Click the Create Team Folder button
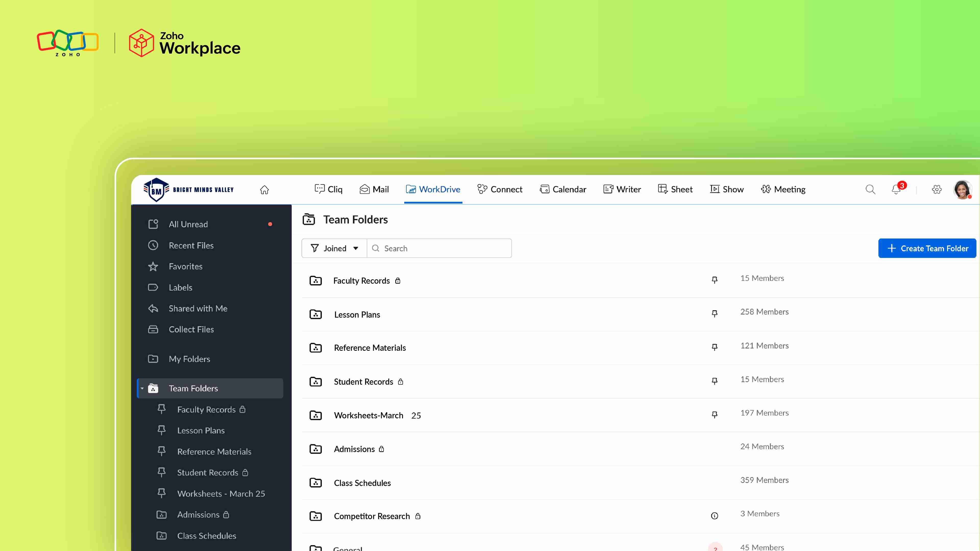The image size is (980, 551). coord(927,248)
